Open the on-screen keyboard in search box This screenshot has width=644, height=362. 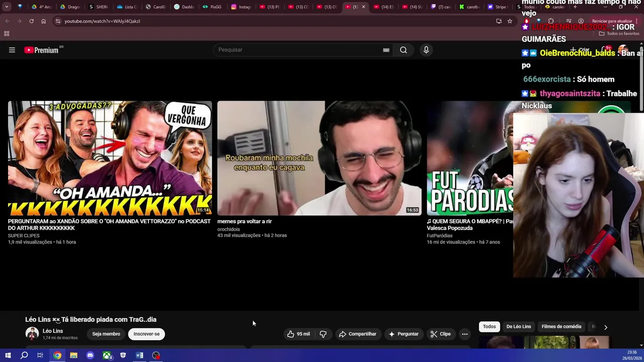click(x=386, y=50)
